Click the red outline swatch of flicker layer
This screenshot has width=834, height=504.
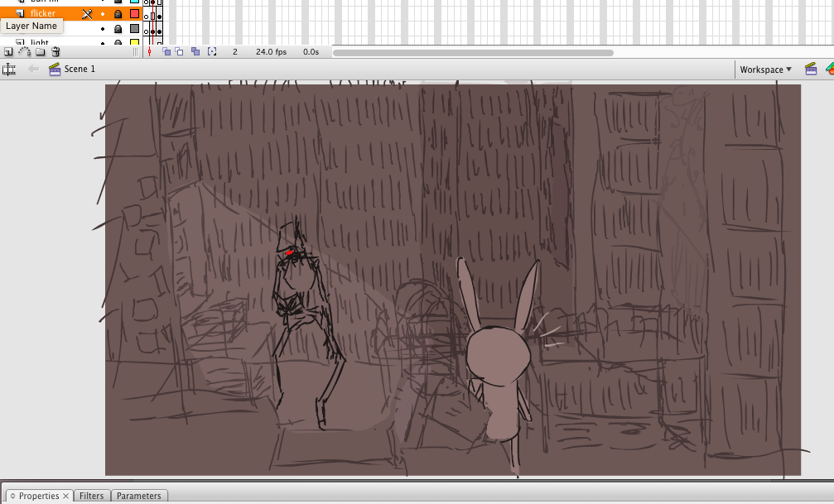pos(134,14)
